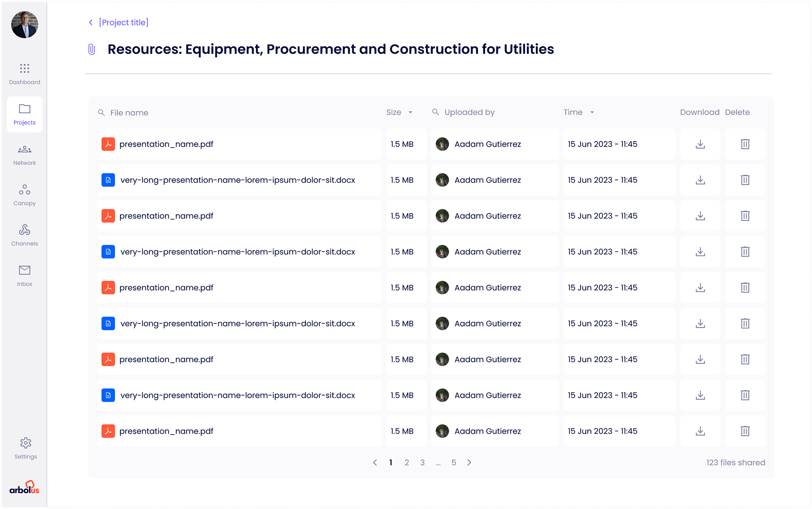Open the Inbox
This screenshot has height=509, width=812.
(25, 276)
